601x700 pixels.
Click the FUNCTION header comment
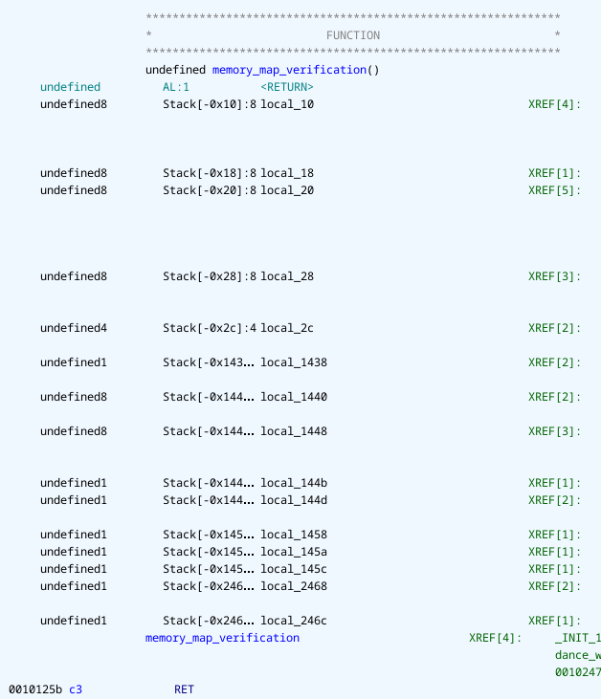coord(353,35)
